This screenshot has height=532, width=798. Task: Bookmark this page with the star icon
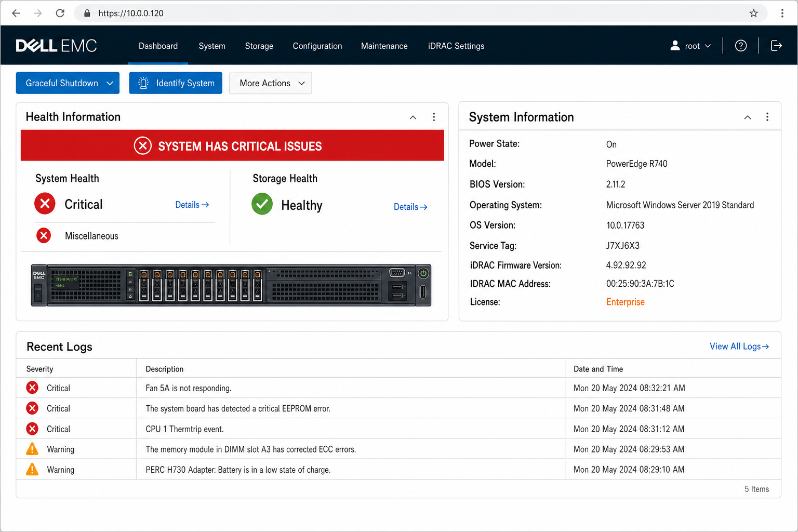tap(754, 13)
